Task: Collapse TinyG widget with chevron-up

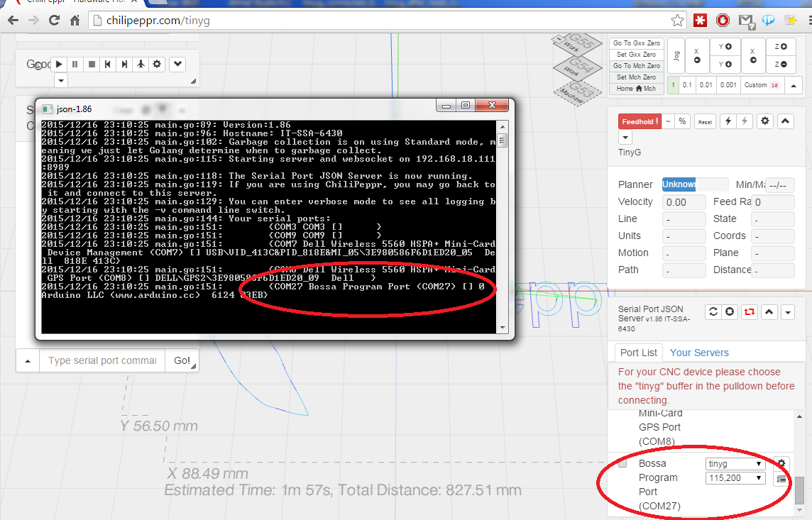Action: pyautogui.click(x=785, y=121)
